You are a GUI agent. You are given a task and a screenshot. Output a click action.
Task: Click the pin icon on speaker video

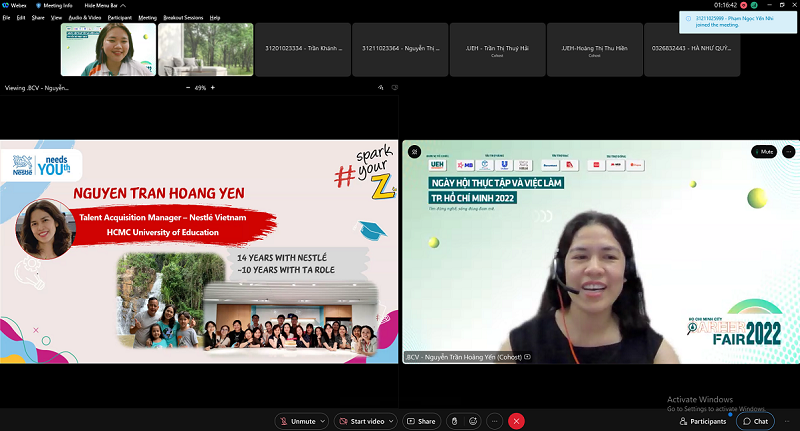[x=414, y=151]
